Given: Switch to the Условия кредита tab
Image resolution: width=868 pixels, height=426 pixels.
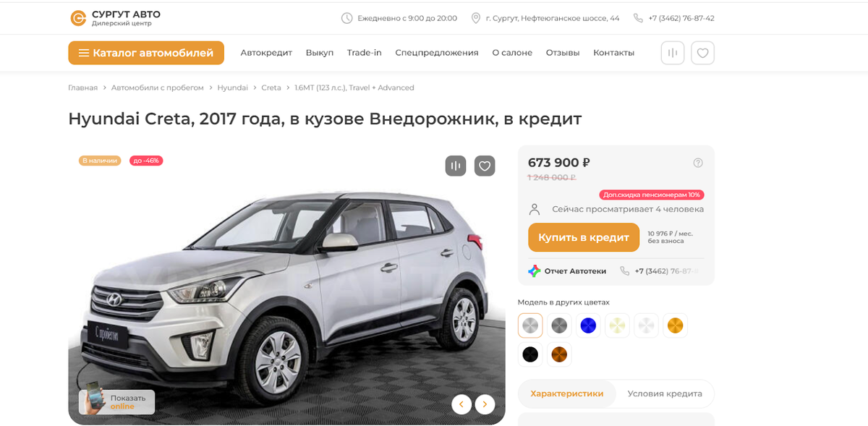Looking at the screenshot, I should (x=665, y=394).
